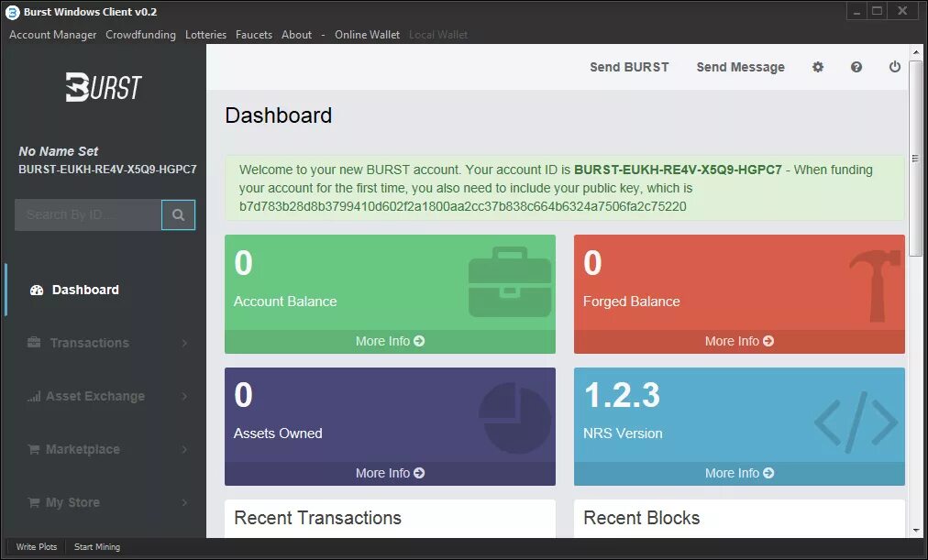928x560 pixels.
Task: Click the BURST logo in sidebar
Action: tap(104, 87)
